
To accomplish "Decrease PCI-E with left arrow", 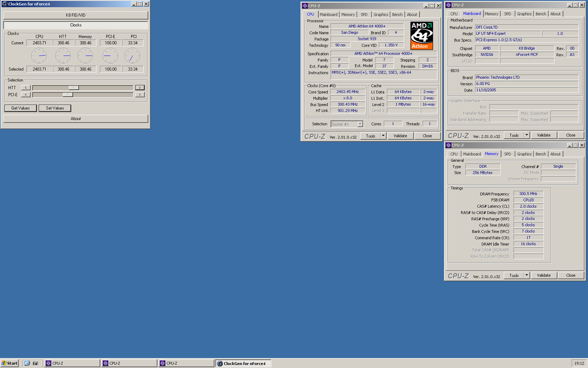I will [x=26, y=95].
